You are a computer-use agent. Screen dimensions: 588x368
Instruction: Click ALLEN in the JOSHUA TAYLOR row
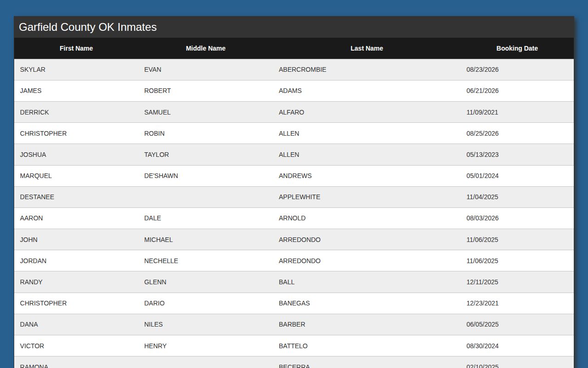(x=289, y=155)
